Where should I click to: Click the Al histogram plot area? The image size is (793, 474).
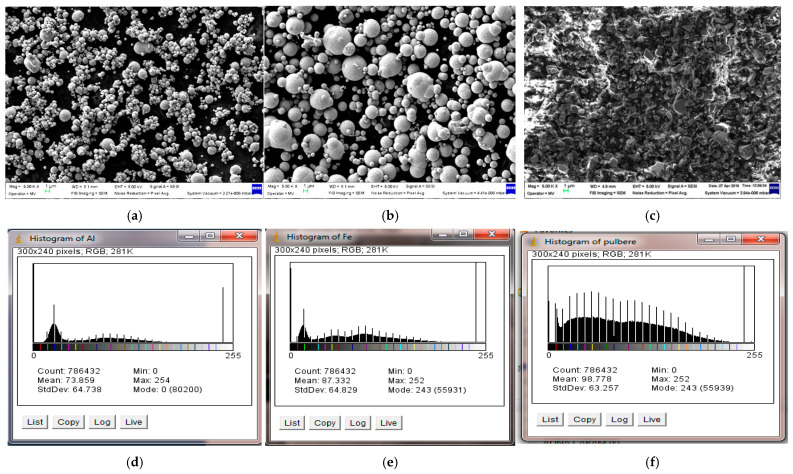click(x=134, y=303)
